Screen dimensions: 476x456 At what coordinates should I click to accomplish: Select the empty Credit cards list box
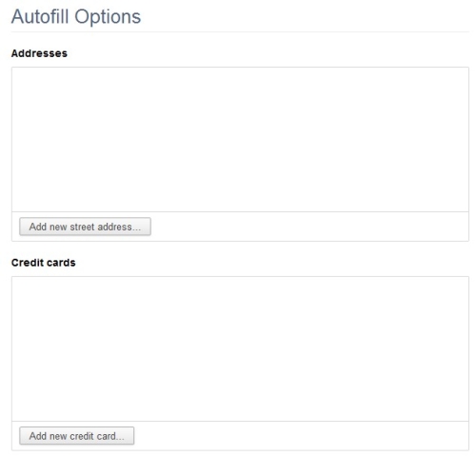[x=240, y=348]
